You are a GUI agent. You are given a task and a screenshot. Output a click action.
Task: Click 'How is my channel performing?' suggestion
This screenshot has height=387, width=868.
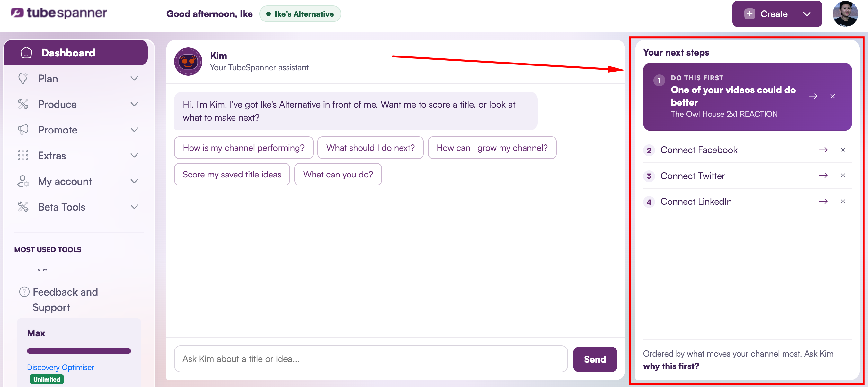[x=244, y=148]
